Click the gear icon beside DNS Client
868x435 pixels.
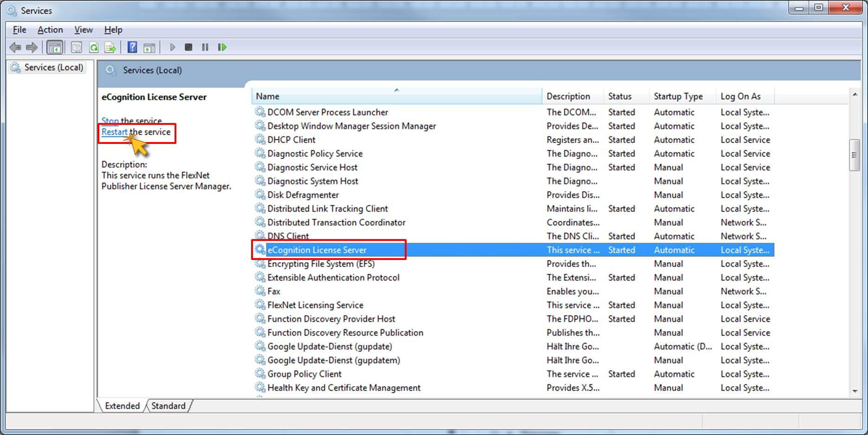(x=260, y=236)
